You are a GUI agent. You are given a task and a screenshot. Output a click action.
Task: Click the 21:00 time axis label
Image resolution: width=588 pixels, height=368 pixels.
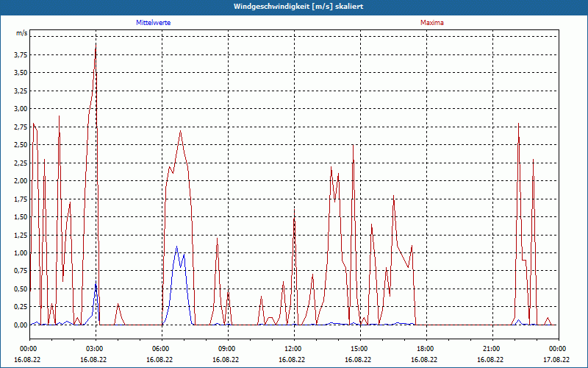tap(490, 349)
